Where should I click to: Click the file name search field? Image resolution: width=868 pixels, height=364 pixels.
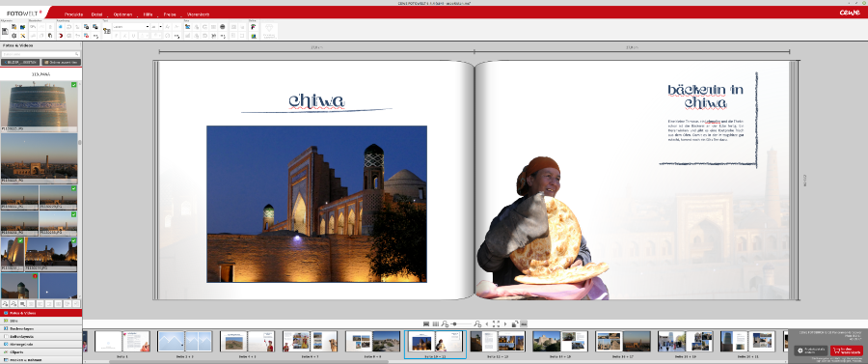[41, 54]
